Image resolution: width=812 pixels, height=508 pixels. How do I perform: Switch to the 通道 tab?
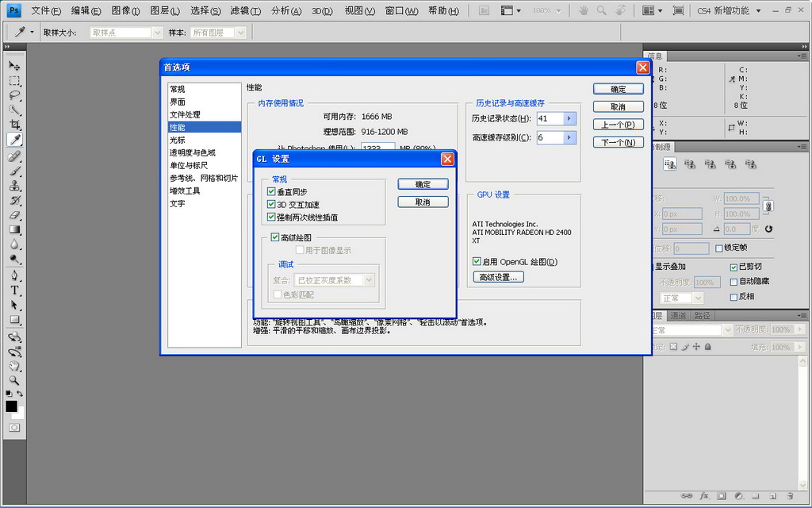(678, 315)
